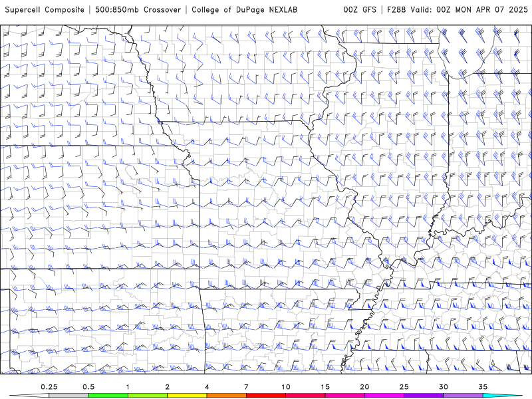
Task: Click the crimson 10–15 legend swatch
Action: (x=305, y=396)
